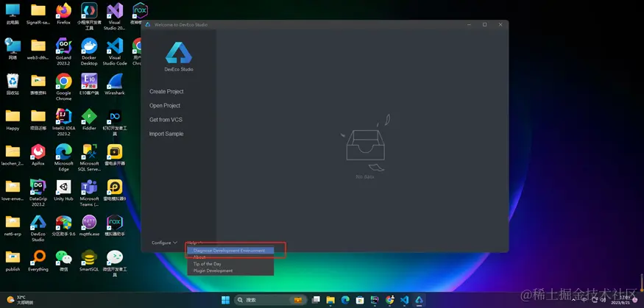
Task: Open the weather widget showing 32°C
Action: (x=21, y=299)
